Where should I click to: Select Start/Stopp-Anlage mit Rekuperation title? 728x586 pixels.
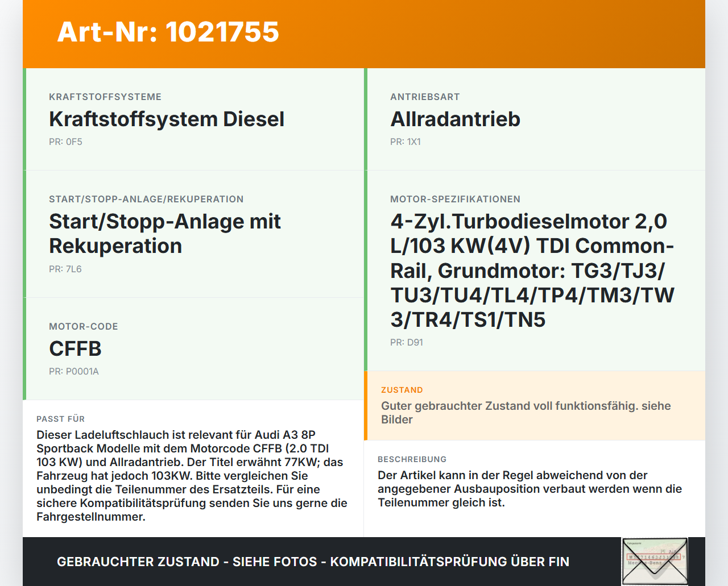[165, 234]
